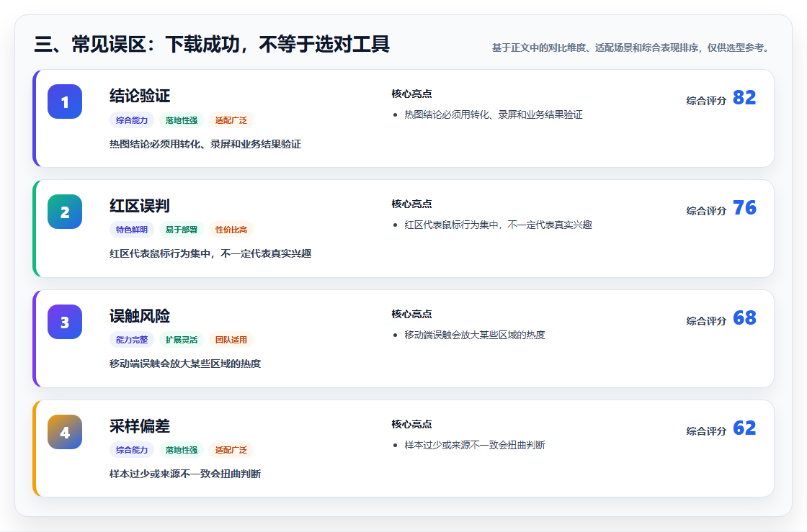This screenshot has height=532, width=807.
Task: Click 核心亮点 heading in 误触风险 card
Action: (x=411, y=314)
